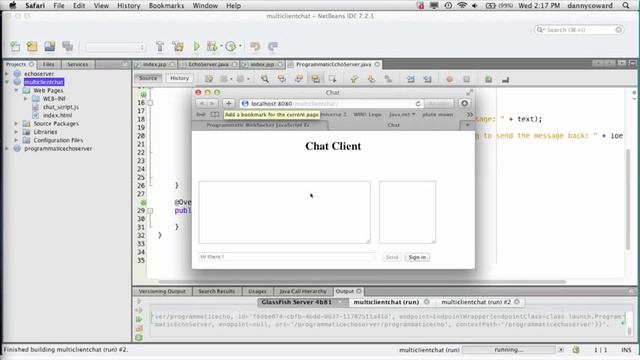Screen dimensions: 640x360
Task: Click the Clean and Build icon
Action: coord(178,47)
